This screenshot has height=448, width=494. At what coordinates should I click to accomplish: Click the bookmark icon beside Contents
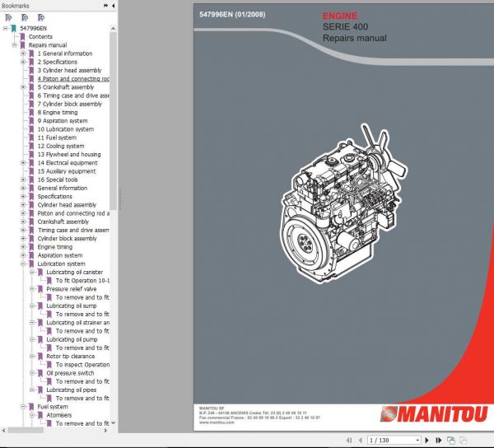click(22, 37)
